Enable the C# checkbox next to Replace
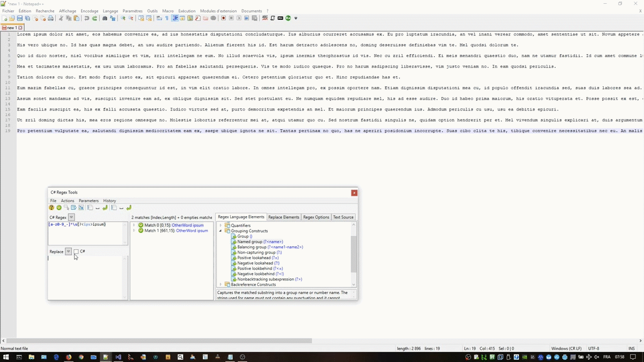The image size is (644, 362). tap(76, 252)
